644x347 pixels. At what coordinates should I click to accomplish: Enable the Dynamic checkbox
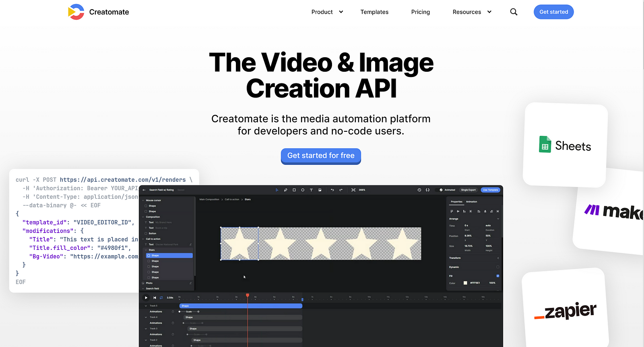[498, 267]
